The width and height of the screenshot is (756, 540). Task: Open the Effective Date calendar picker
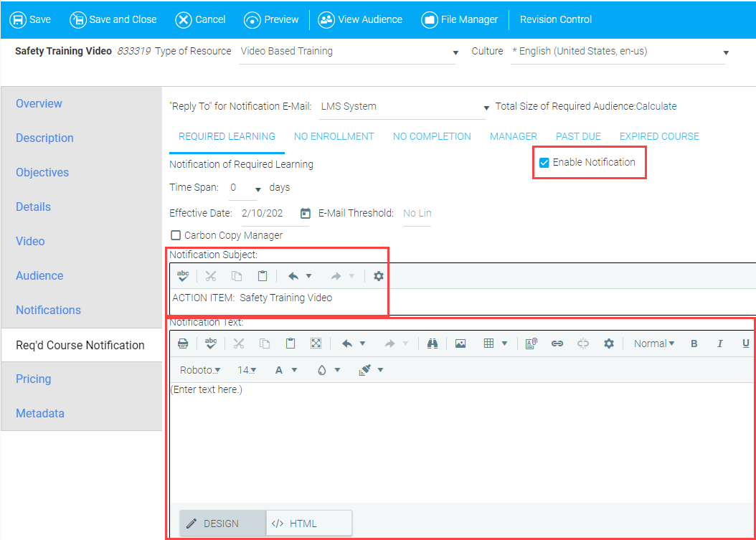[x=306, y=213]
